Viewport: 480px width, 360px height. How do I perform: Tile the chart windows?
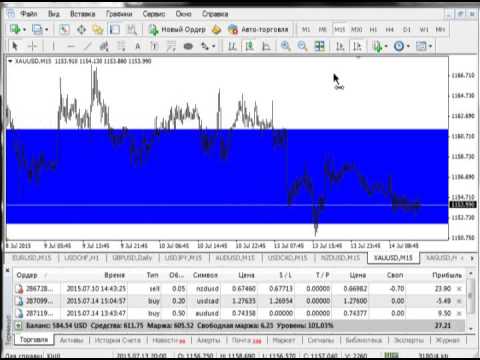[320, 46]
